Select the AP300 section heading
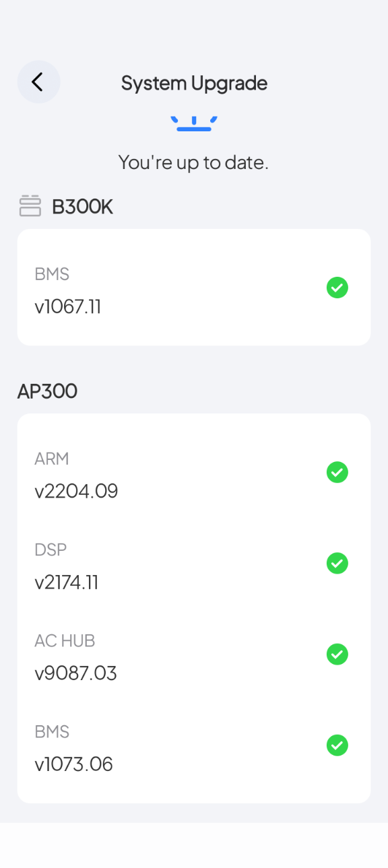 click(x=47, y=391)
